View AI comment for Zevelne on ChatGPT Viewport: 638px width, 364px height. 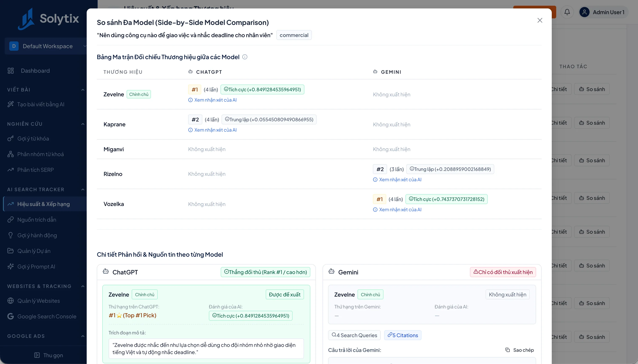coord(212,100)
